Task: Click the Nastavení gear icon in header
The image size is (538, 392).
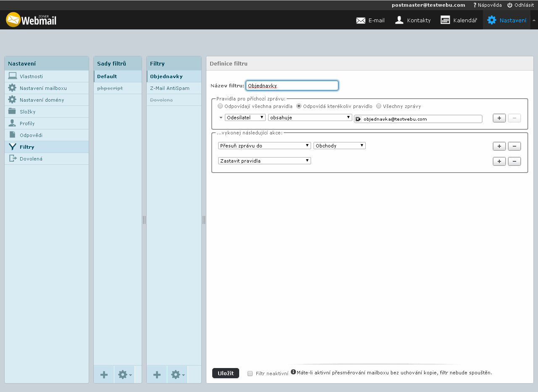Action: coord(491,20)
